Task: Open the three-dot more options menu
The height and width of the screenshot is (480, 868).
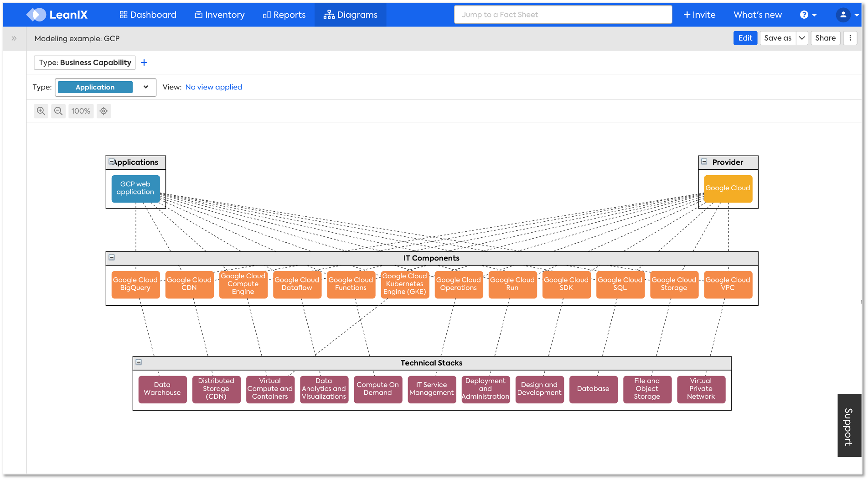Action: tap(850, 38)
